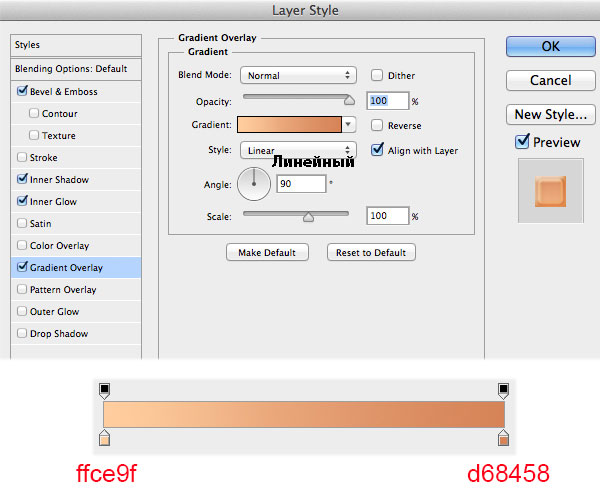Select Inner Glow settings row

coord(76,202)
